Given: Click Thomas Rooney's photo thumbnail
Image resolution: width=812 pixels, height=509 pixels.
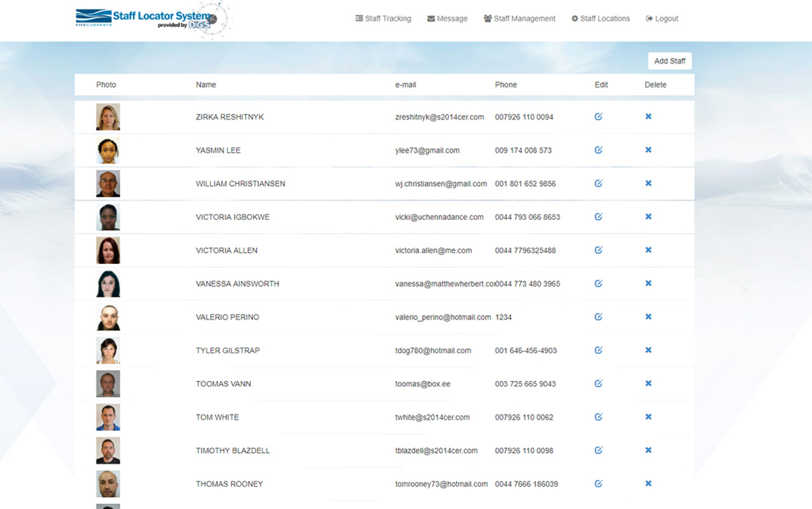Looking at the screenshot, I should click(x=108, y=484).
